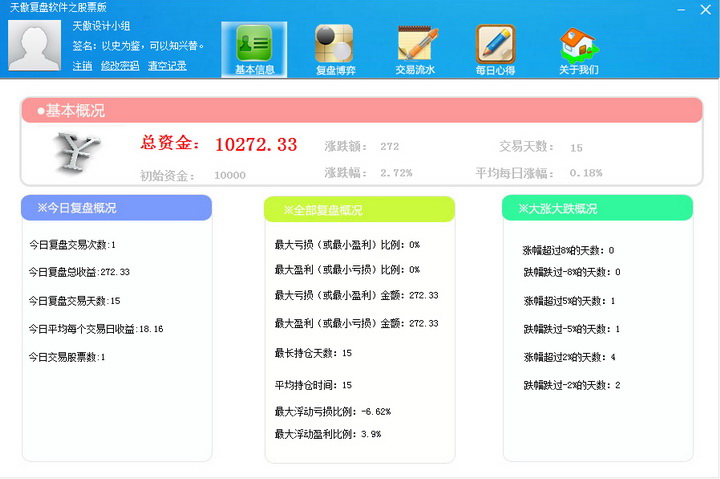Image resolution: width=720 pixels, height=479 pixels.
Task: Click the 涨幅超过2%的天数 row
Action: [569, 357]
